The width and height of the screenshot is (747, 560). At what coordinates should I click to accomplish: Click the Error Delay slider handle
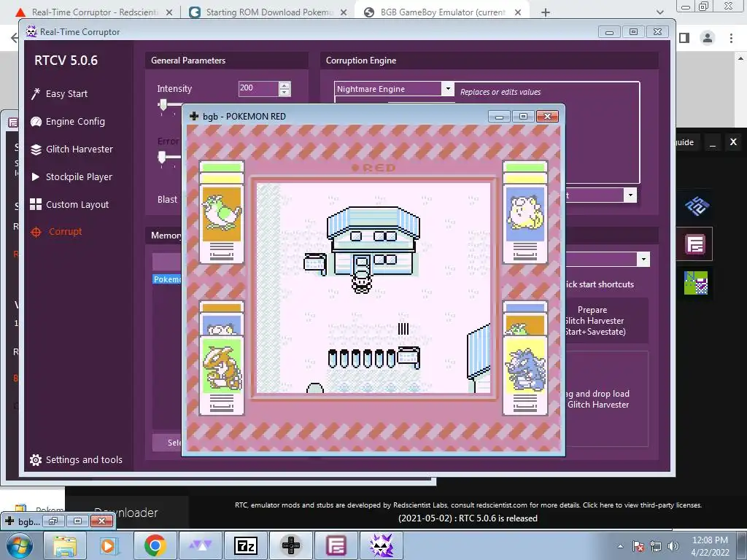point(162,157)
